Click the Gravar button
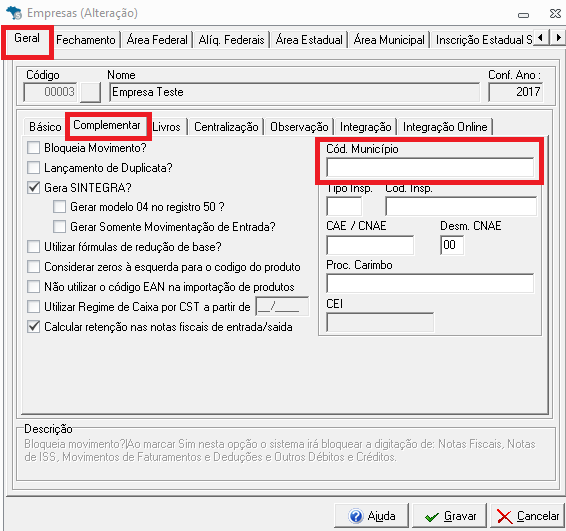The height and width of the screenshot is (531, 566). [449, 516]
